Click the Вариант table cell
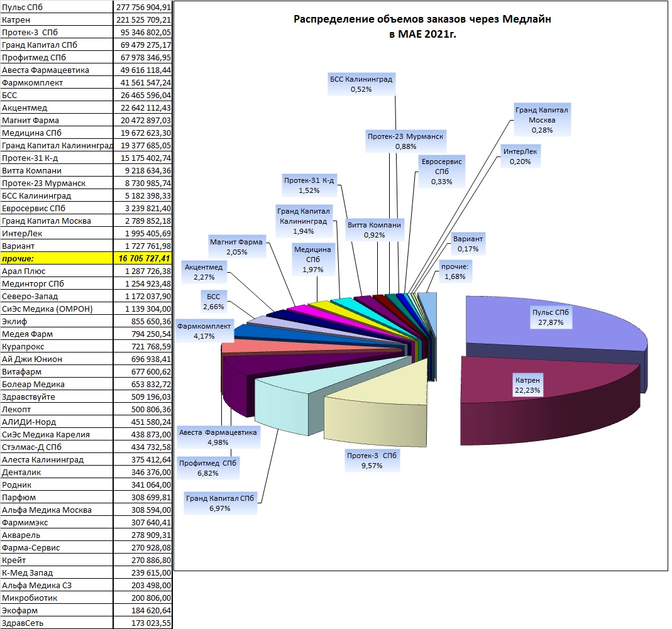This screenshot has width=672, height=629. click(x=57, y=246)
